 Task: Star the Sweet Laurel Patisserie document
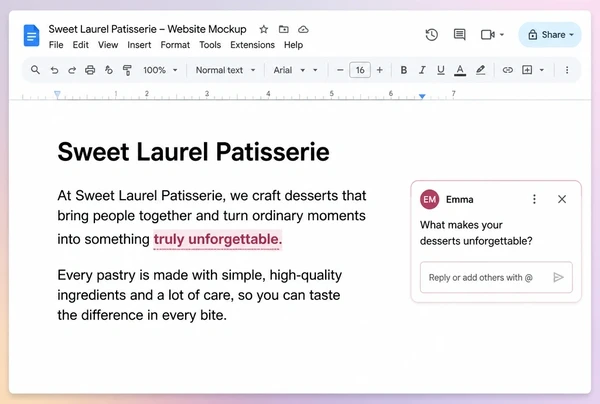coord(264,29)
